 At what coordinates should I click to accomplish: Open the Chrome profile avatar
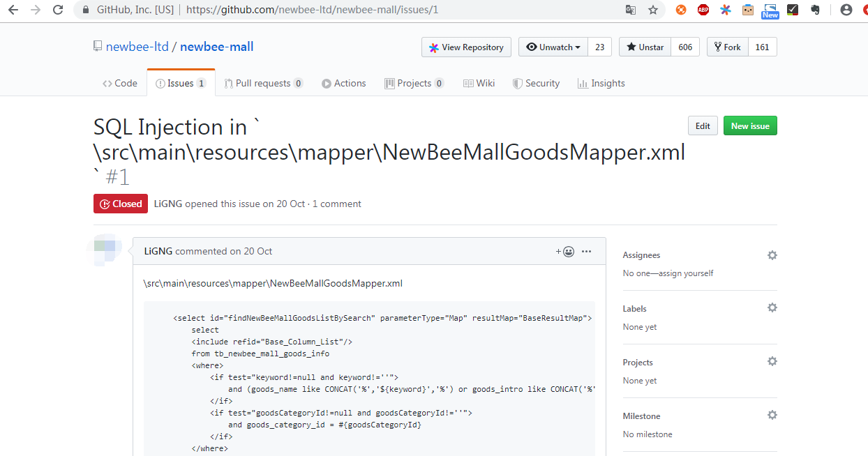click(846, 10)
